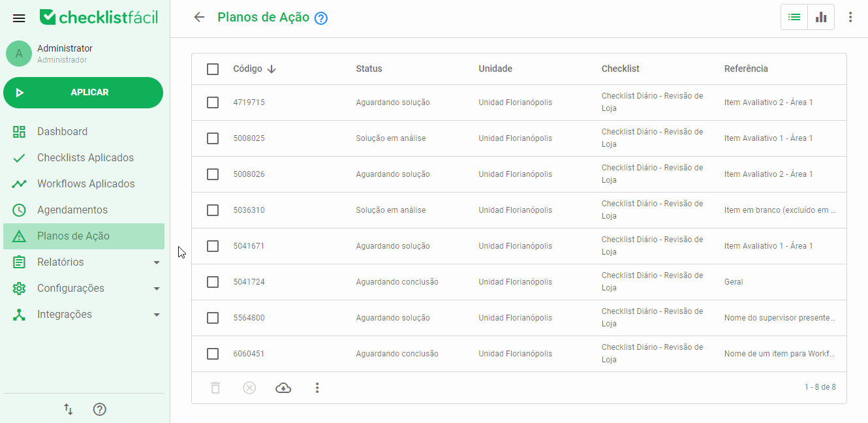Click the Agendamentos clock icon
The height and width of the screenshot is (423, 868).
[19, 210]
